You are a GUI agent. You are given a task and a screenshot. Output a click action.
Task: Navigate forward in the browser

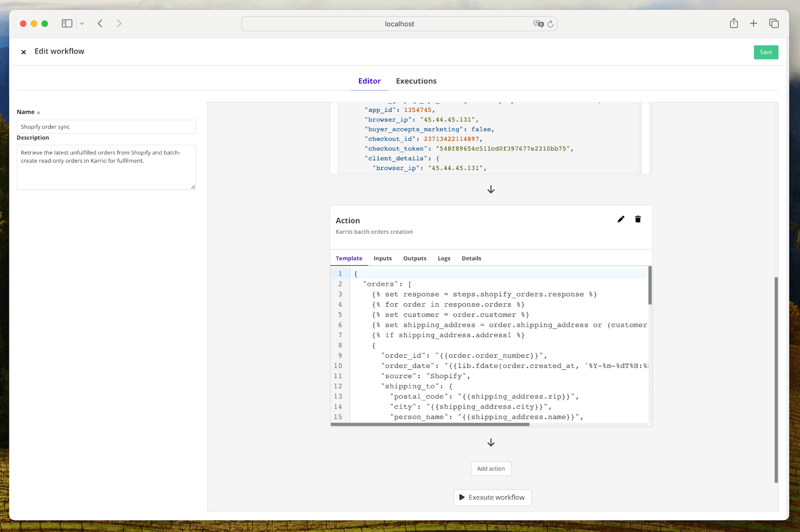pos(119,23)
